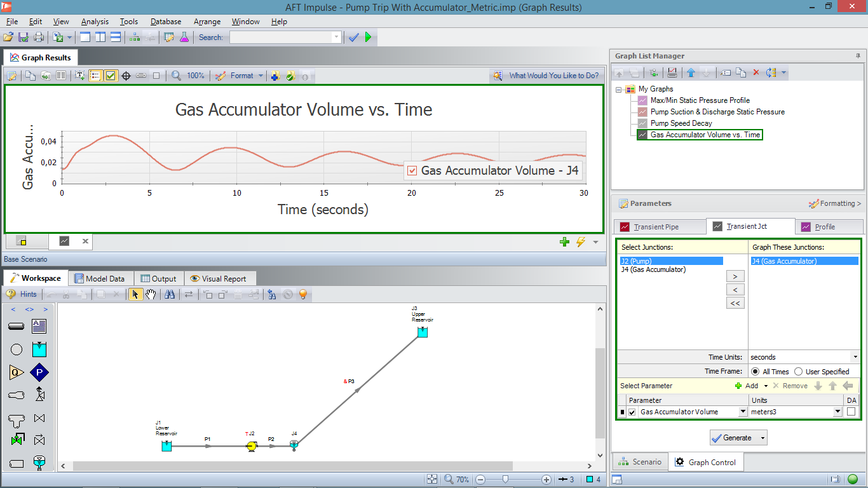This screenshot has width=868, height=488.
Task: Select the User Specified time frame option
Action: click(x=798, y=372)
